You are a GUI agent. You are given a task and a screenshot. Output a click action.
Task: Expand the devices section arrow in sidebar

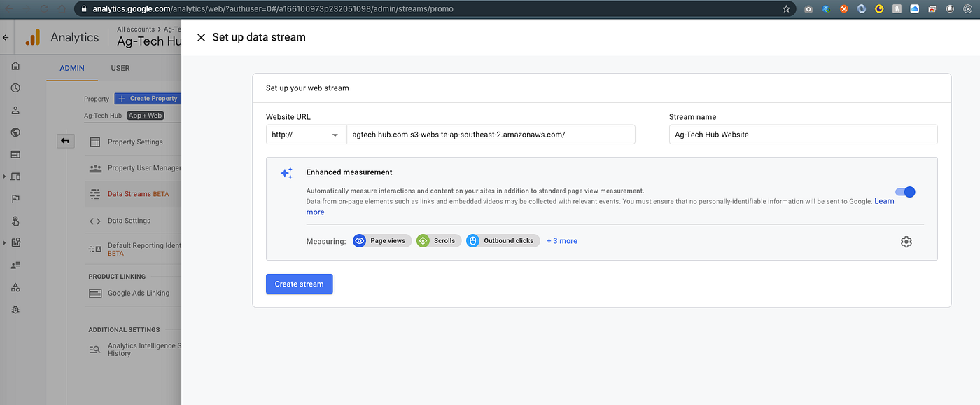(x=4, y=177)
